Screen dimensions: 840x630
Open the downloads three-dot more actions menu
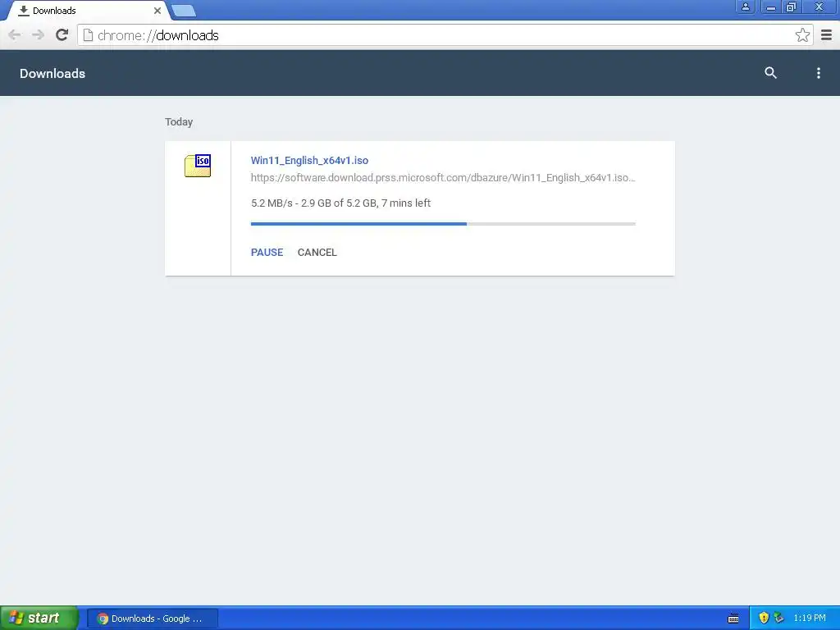coord(818,73)
